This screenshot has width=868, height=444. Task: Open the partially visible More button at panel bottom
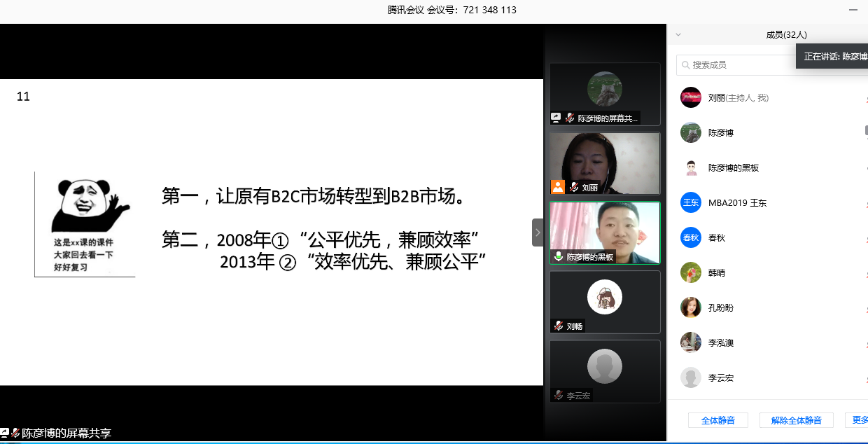click(858, 420)
